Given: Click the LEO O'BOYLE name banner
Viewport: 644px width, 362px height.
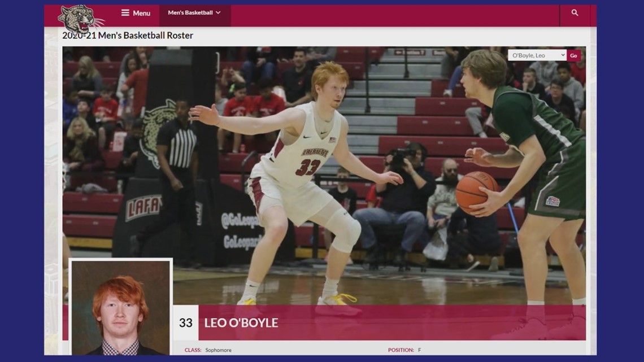Looking at the screenshot, I should [241, 323].
